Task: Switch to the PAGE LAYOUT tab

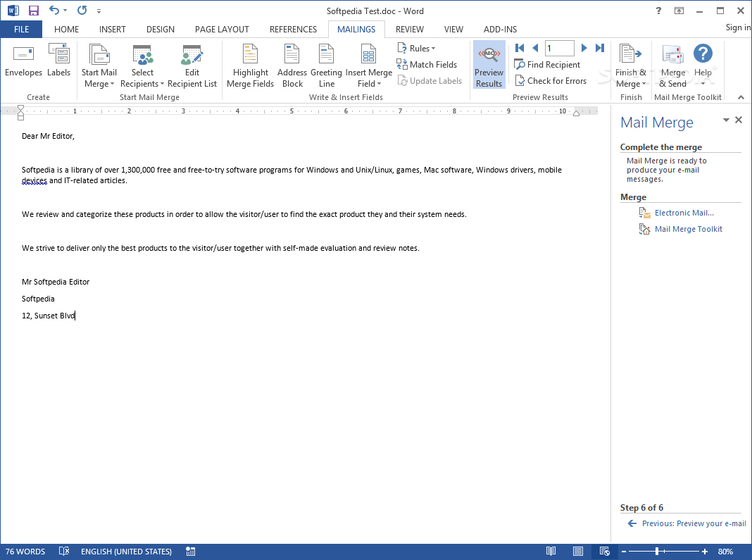Action: [222, 30]
